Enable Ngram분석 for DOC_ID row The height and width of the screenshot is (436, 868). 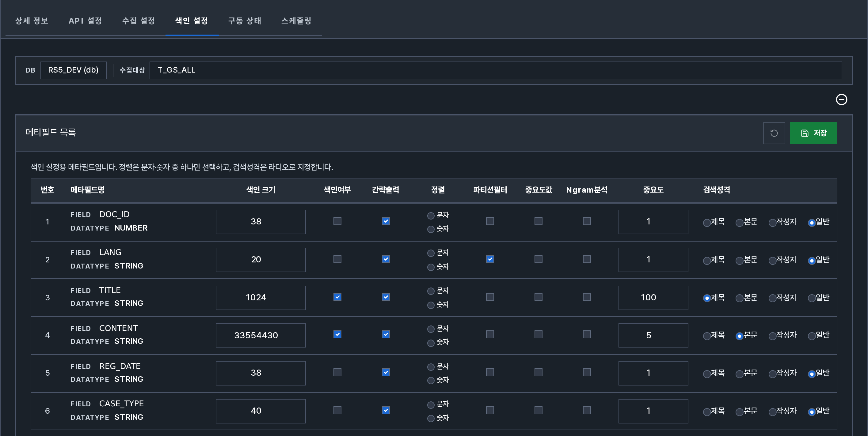(587, 221)
